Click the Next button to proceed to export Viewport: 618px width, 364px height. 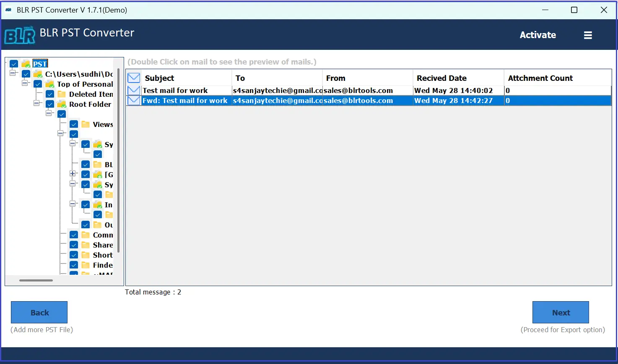(x=561, y=312)
